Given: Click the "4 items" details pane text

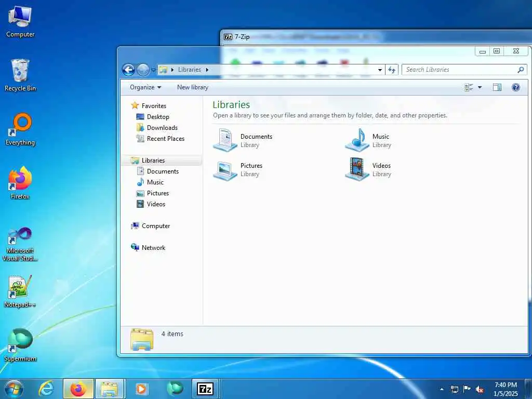Looking at the screenshot, I should 172,334.
